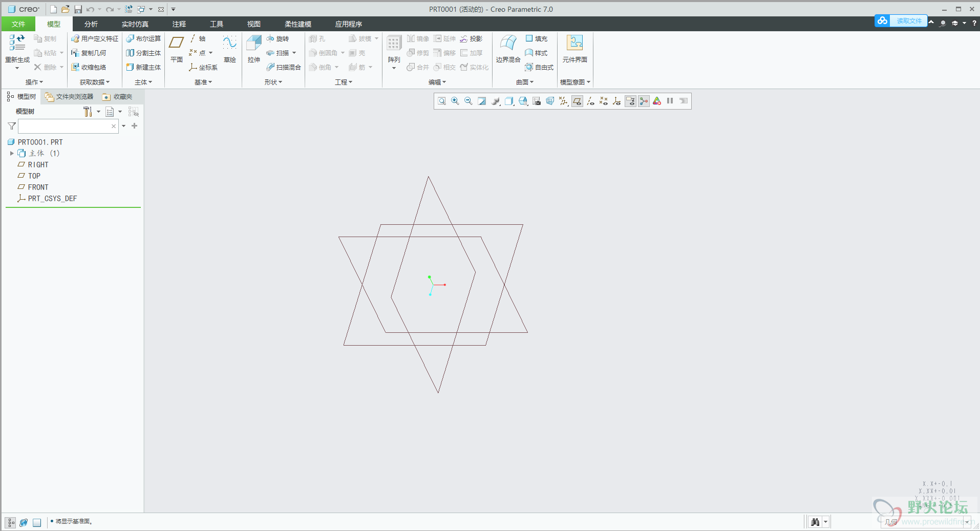Open the Saved Orientations icon
The image size is (980, 531).
(x=523, y=101)
